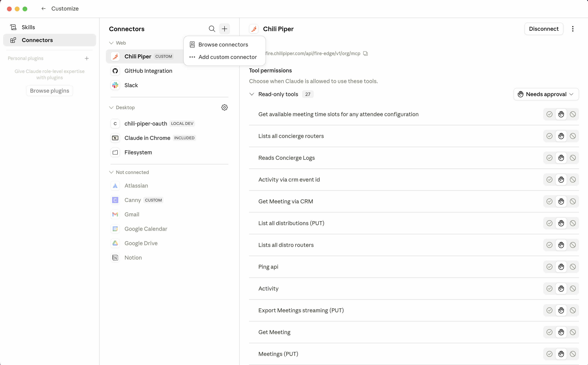The width and height of the screenshot is (588, 365).
Task: Always allow Get Meeting via CRM
Action: pos(549,201)
